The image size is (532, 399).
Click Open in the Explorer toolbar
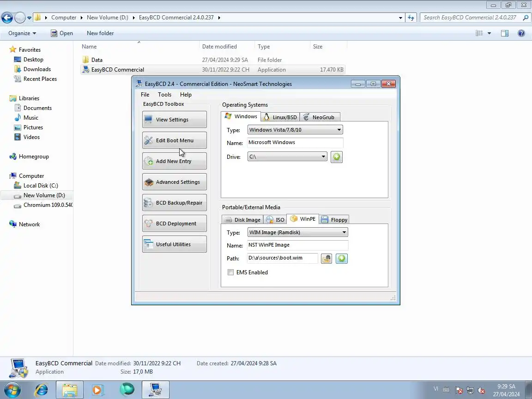[62, 33]
